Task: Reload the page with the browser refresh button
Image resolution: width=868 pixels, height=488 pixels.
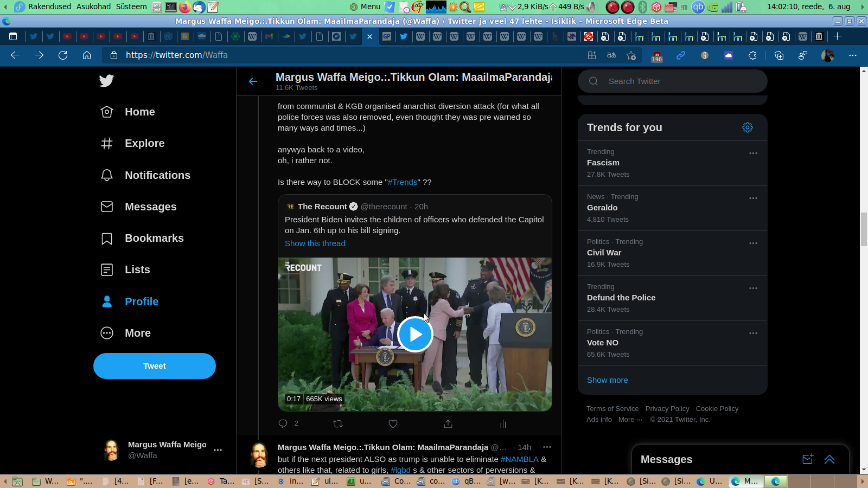Action: click(x=63, y=55)
